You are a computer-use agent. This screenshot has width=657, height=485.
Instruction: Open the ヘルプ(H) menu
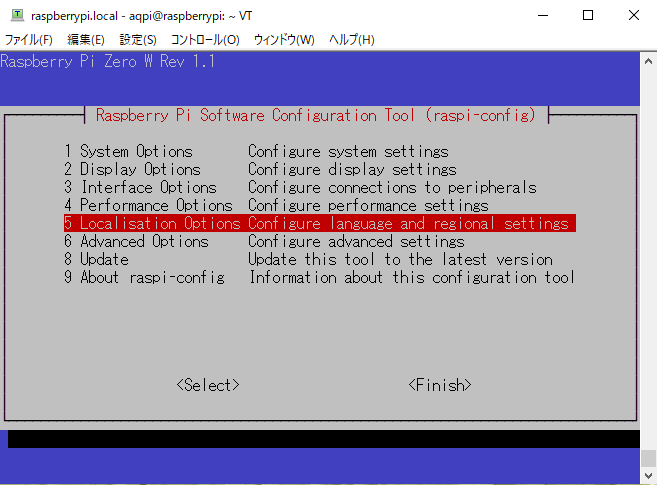point(351,40)
